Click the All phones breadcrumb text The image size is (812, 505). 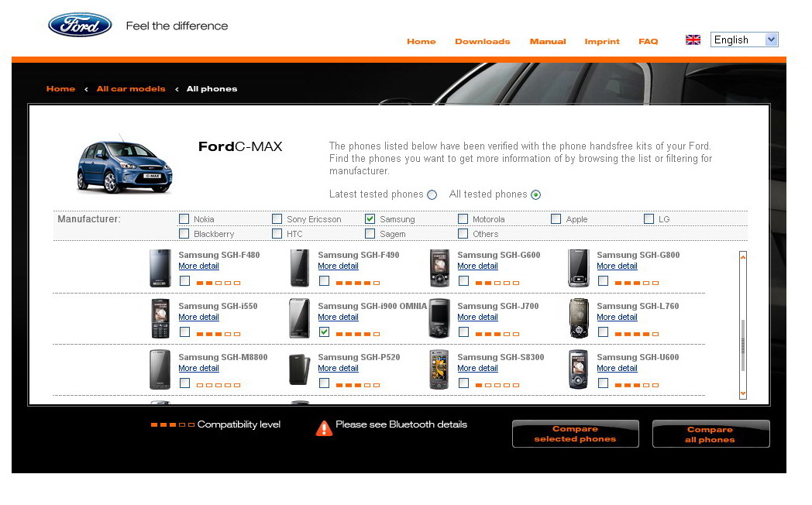coord(212,89)
